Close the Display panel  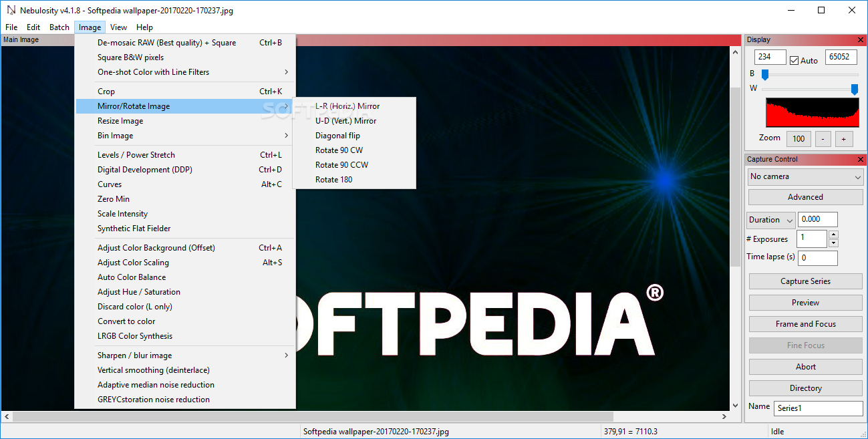(861, 40)
